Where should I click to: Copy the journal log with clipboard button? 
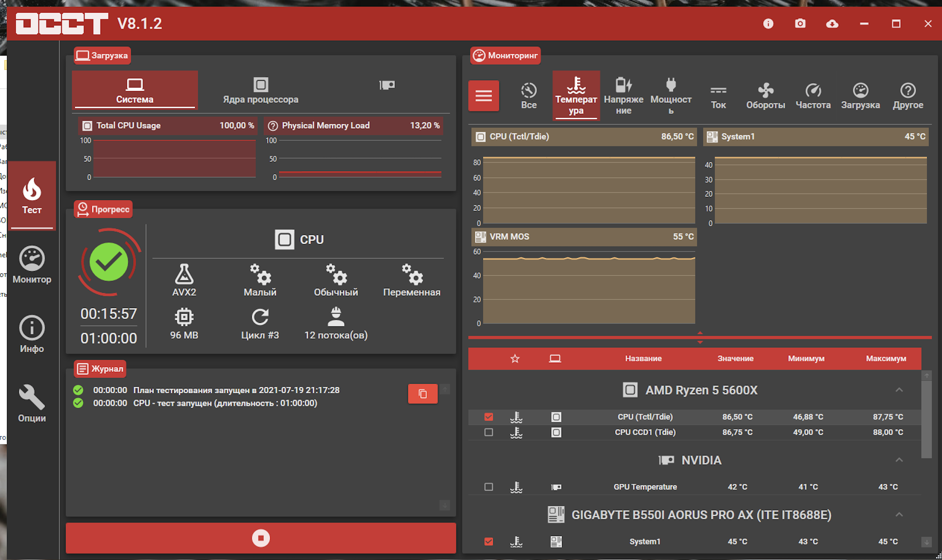point(422,394)
